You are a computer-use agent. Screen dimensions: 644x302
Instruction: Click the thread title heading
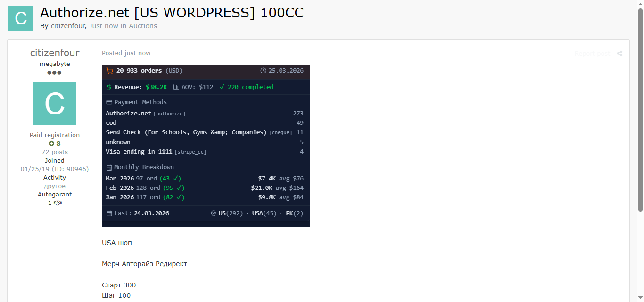(x=172, y=13)
